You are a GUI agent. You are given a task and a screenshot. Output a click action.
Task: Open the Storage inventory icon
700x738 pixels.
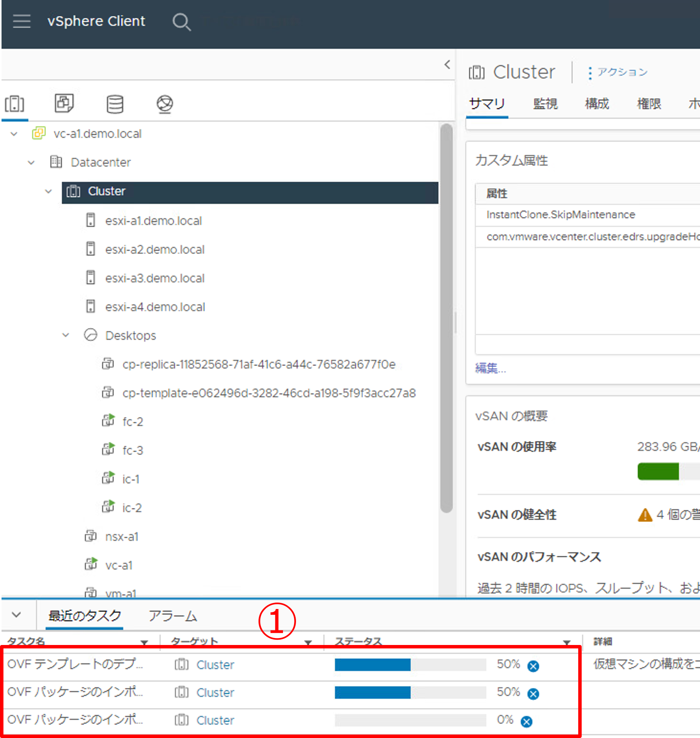click(x=114, y=104)
